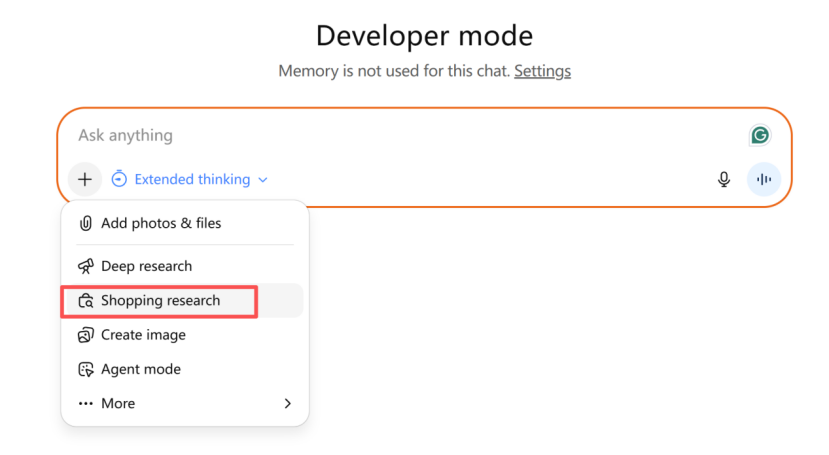Choose Shopping research menu item
829x455 pixels.
(160, 300)
